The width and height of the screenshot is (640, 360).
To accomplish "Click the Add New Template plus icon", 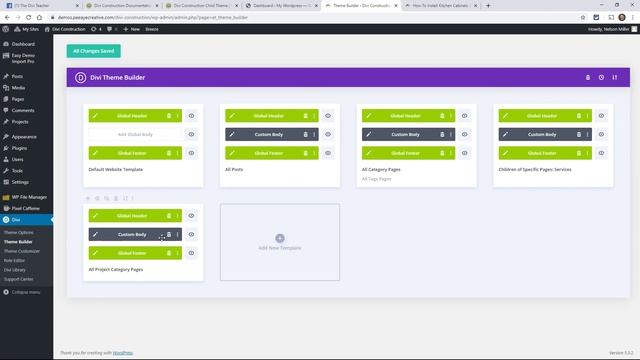I will [280, 238].
